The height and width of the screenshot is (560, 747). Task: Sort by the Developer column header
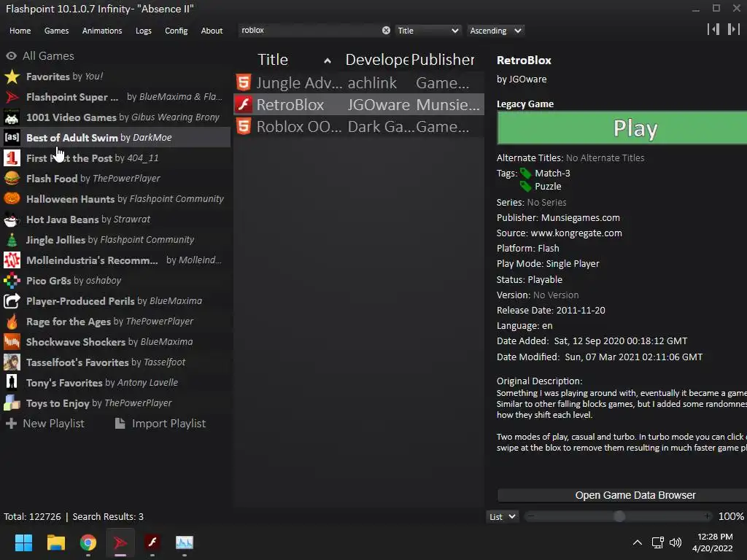coord(377,60)
